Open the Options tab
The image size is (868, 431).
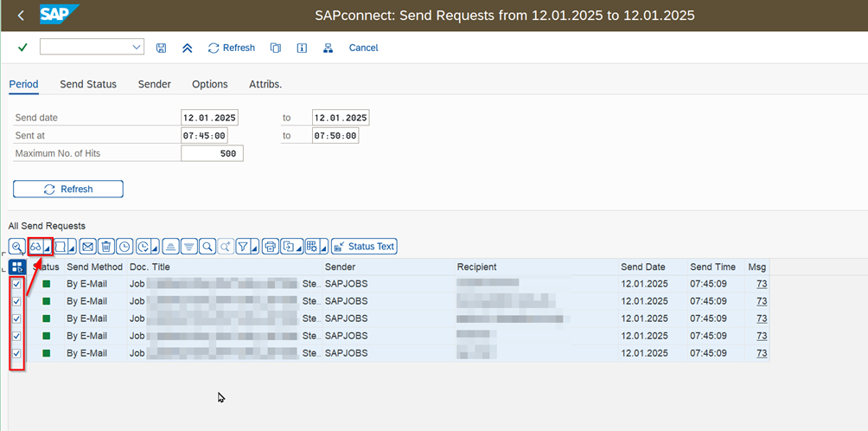(x=209, y=84)
